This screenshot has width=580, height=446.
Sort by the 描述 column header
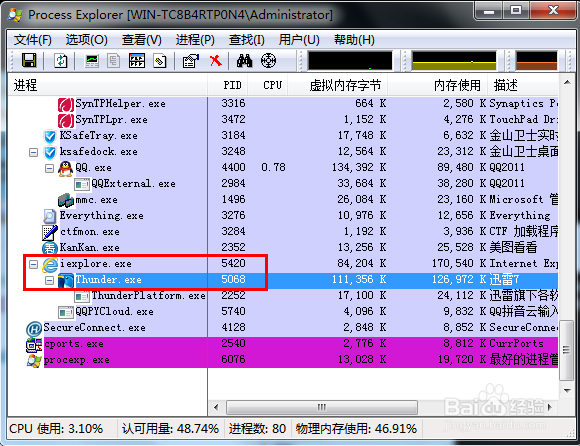coord(523,85)
